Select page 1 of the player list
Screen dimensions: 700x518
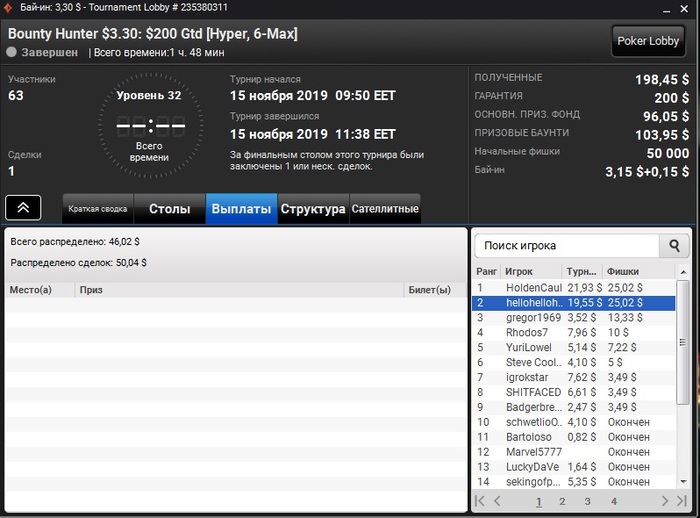coord(538,501)
